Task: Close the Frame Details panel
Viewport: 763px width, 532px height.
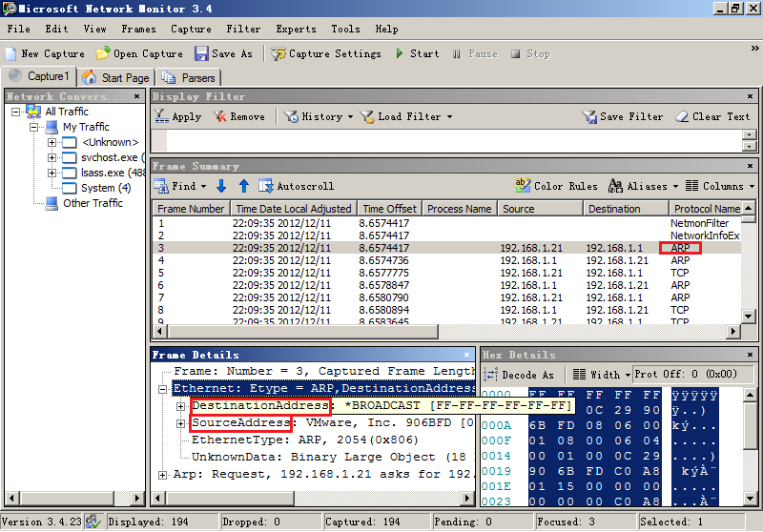Action: tap(466, 355)
